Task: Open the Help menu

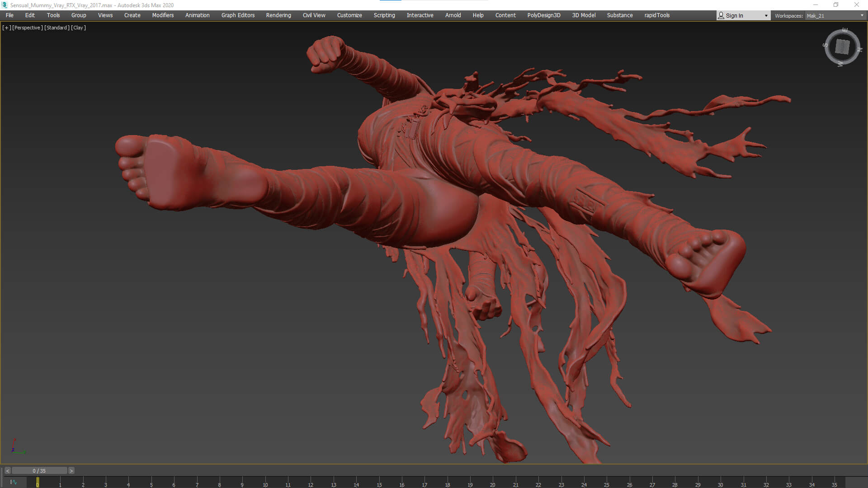Action: 478,15
